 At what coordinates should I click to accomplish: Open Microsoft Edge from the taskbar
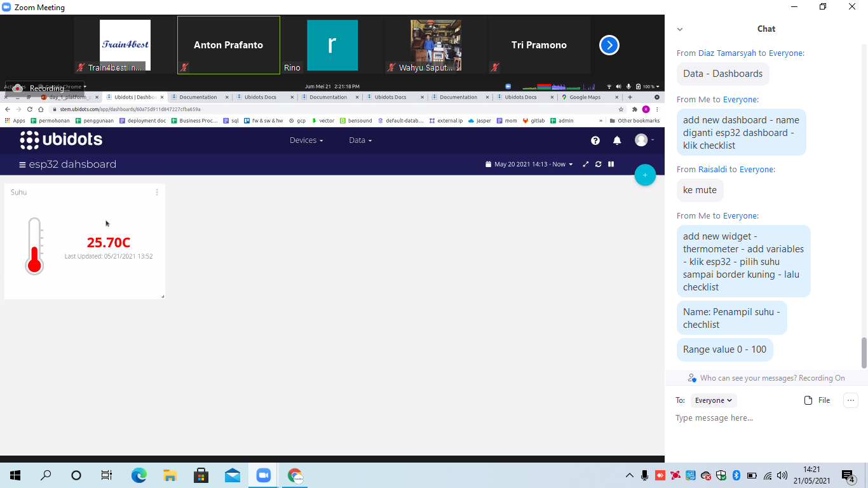139,475
